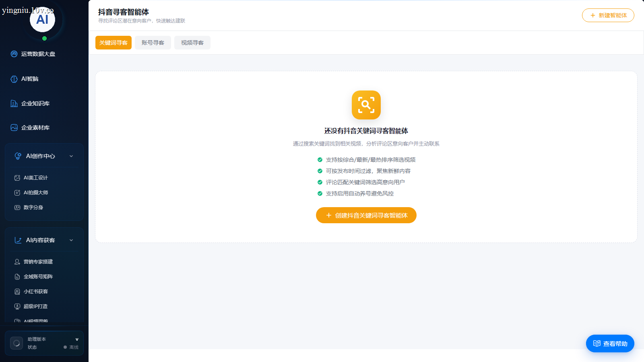644x362 pixels.
Task: Click the 支持按综合/最新/最热排序筛选视频 feature line
Action: pyautogui.click(x=366, y=160)
